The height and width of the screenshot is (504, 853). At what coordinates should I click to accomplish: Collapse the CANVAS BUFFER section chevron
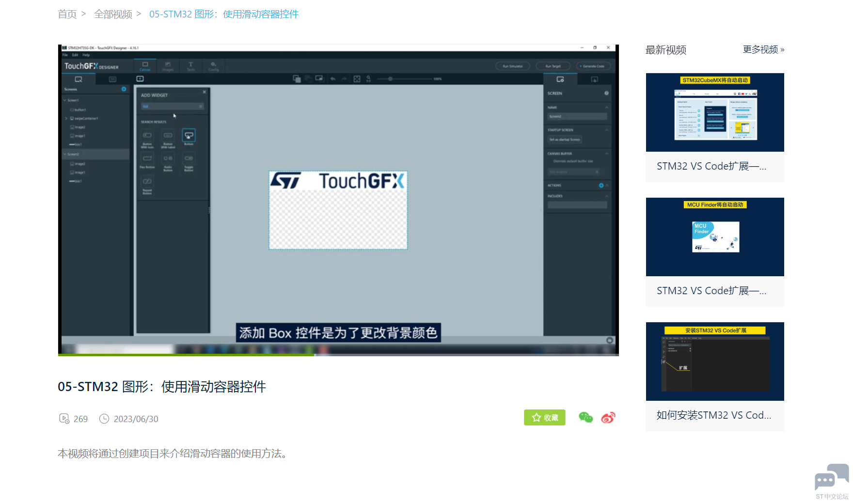click(x=606, y=154)
